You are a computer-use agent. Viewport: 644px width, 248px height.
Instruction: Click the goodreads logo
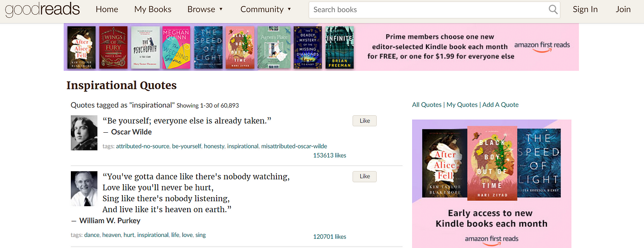(42, 10)
